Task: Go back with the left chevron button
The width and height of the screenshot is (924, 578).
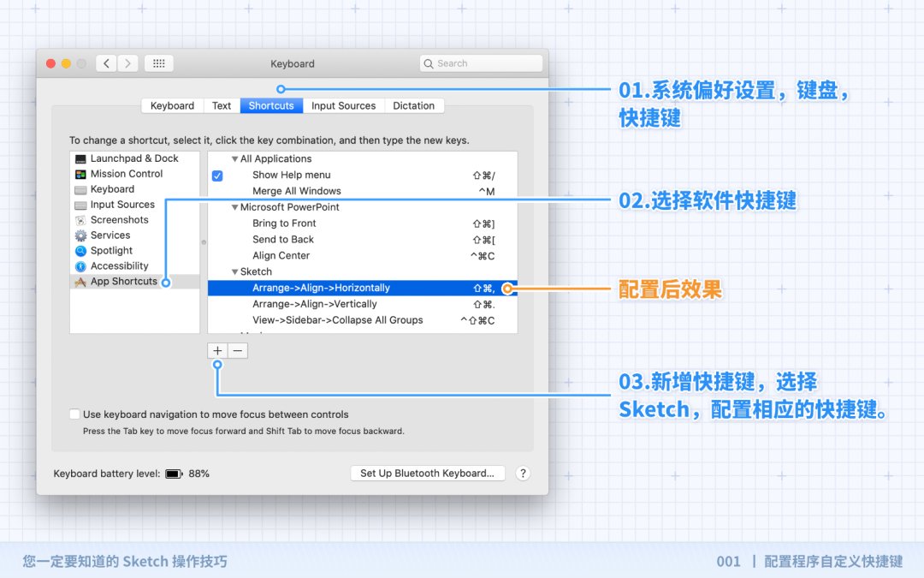Action: pos(106,63)
